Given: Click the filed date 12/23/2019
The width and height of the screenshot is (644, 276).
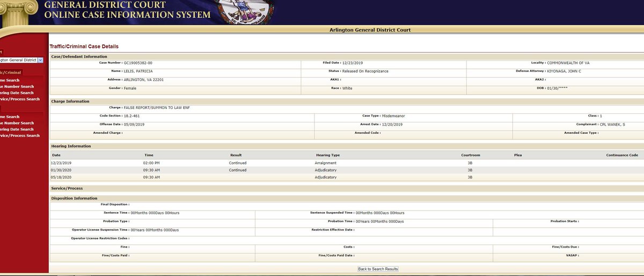Looking at the screenshot, I should pos(353,63).
